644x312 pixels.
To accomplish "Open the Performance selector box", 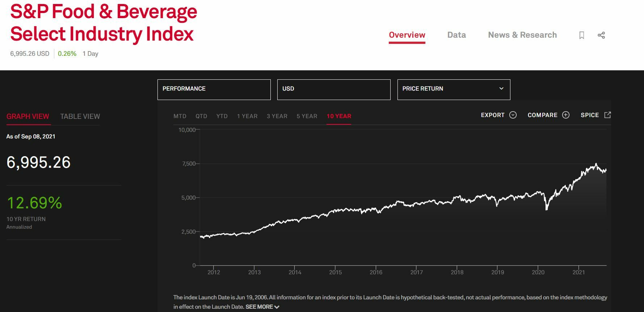I will 214,90.
